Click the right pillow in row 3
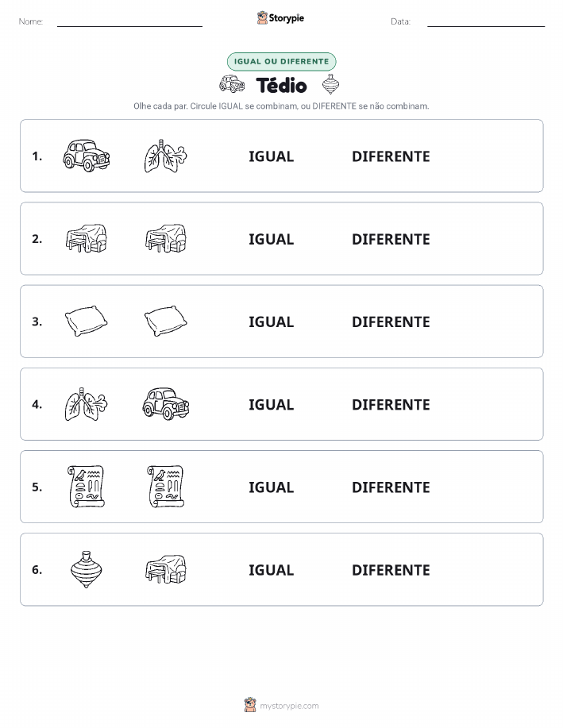Viewport: 563px width, 728px height. point(166,321)
